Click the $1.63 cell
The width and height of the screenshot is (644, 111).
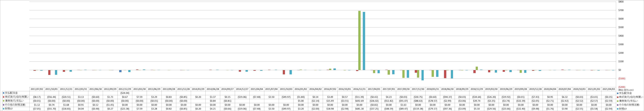403,105
